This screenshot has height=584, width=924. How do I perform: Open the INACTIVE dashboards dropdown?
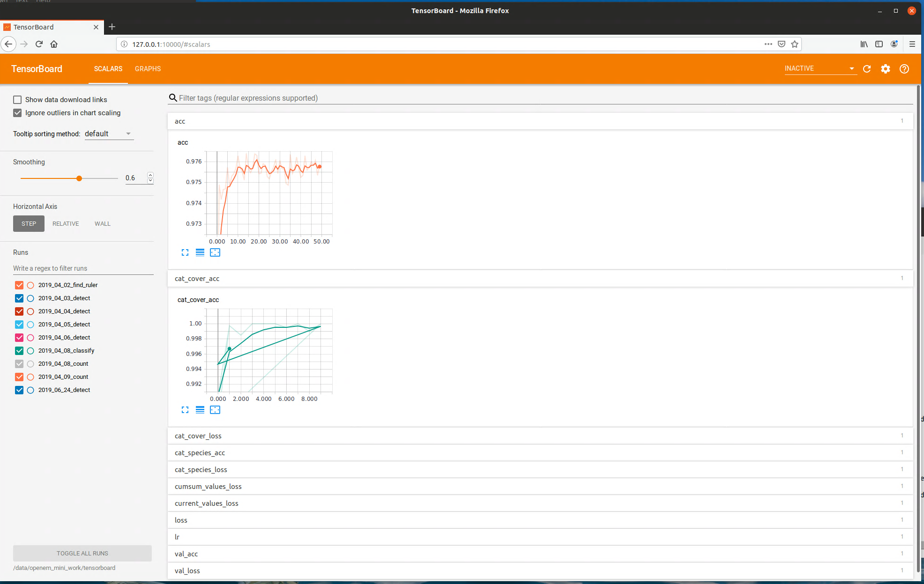(x=820, y=68)
